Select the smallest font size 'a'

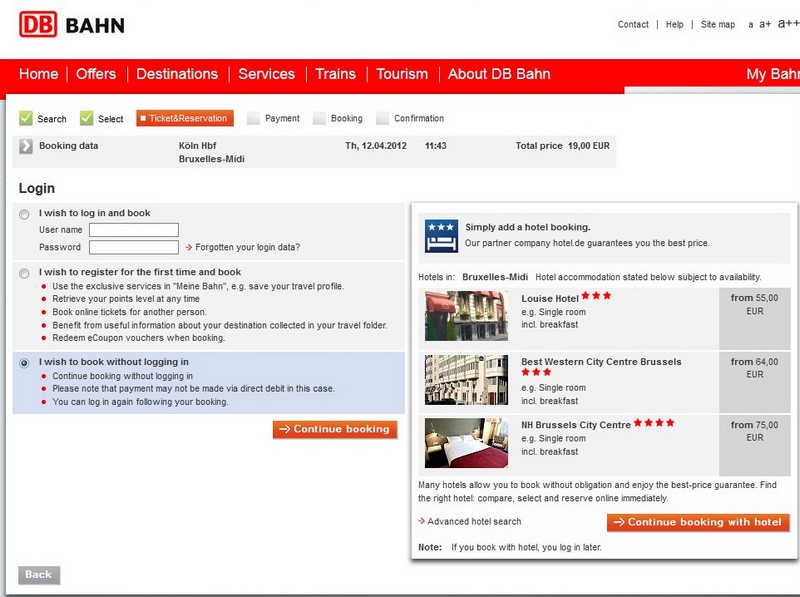[x=751, y=24]
